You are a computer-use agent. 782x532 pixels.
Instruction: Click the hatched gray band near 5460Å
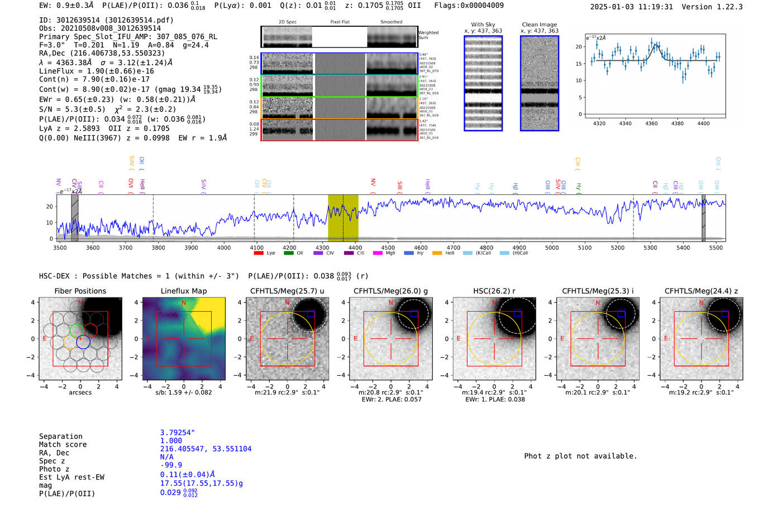(x=704, y=218)
